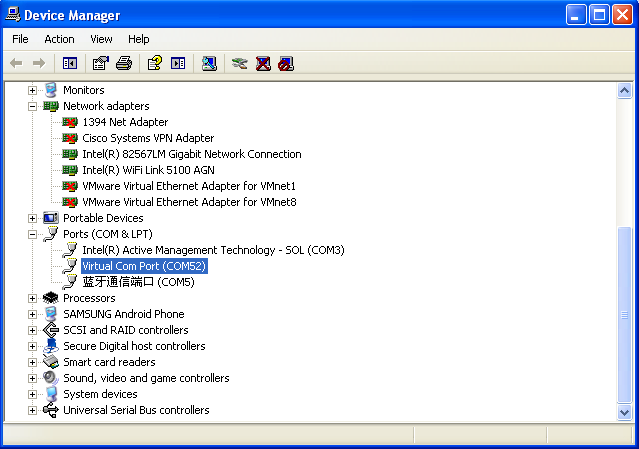Click the 1394 Net Adapter disabled icon
This screenshot has height=449, width=639.
70,122
